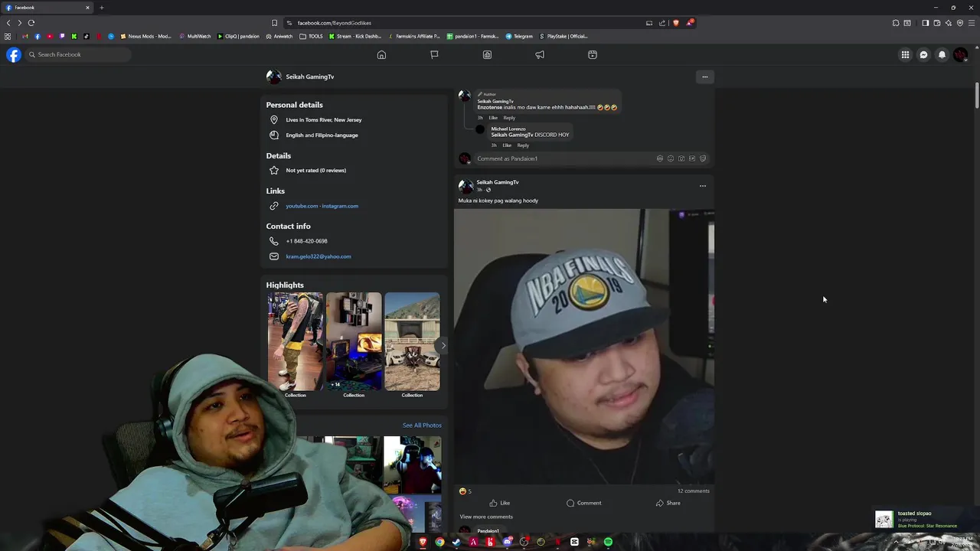
Task: Reload the page
Action: 31,23
